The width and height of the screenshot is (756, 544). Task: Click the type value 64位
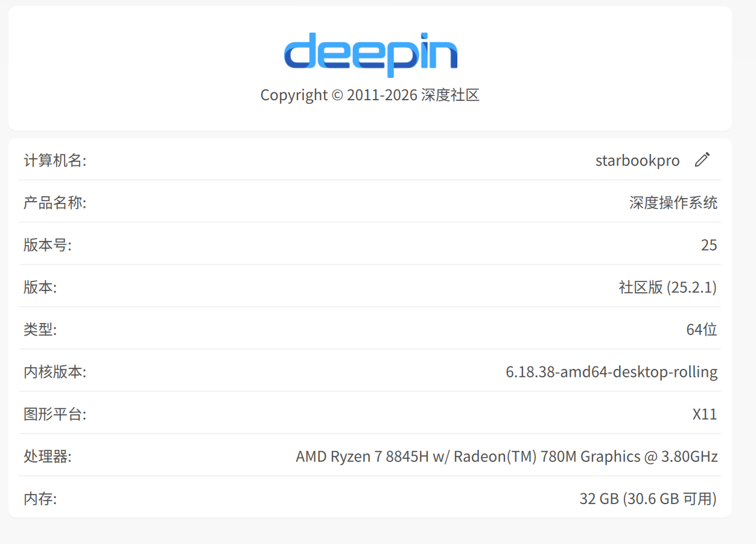[x=702, y=330]
